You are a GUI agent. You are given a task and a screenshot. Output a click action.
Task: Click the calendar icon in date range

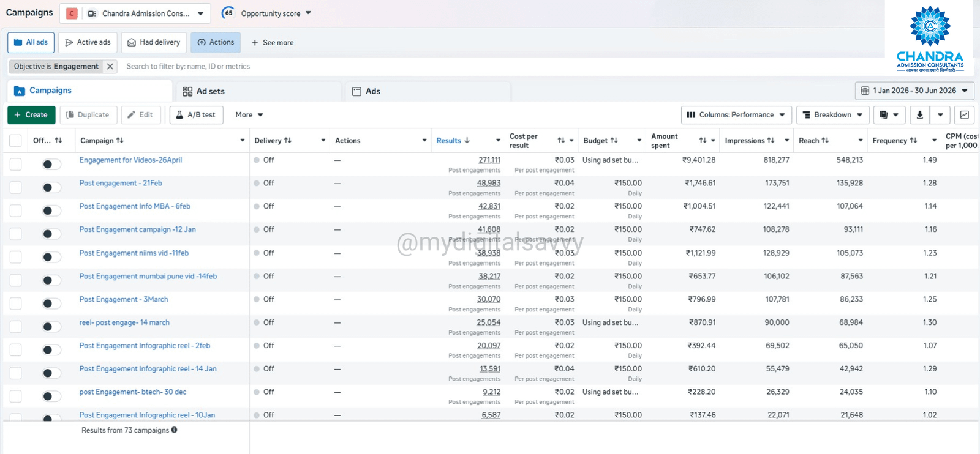[x=865, y=91]
